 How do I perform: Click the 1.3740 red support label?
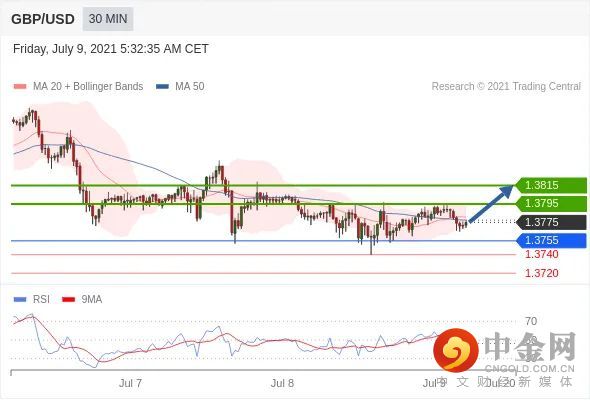pos(541,254)
